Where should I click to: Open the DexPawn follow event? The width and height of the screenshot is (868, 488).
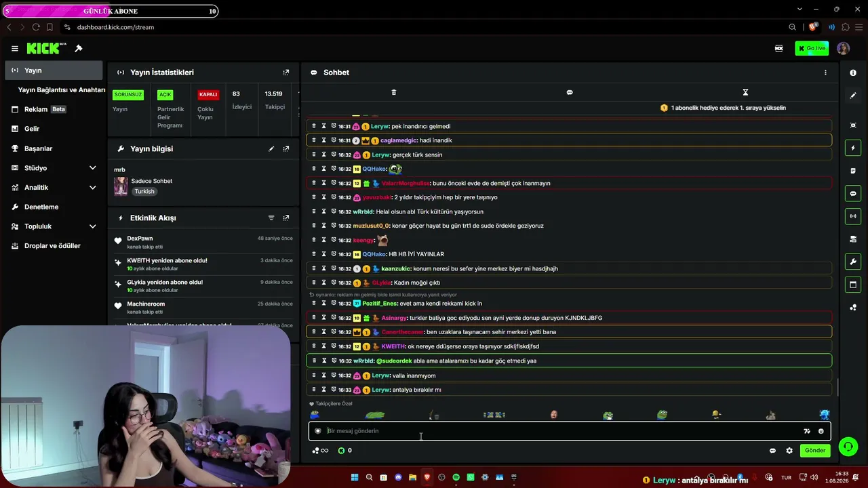coord(203,242)
